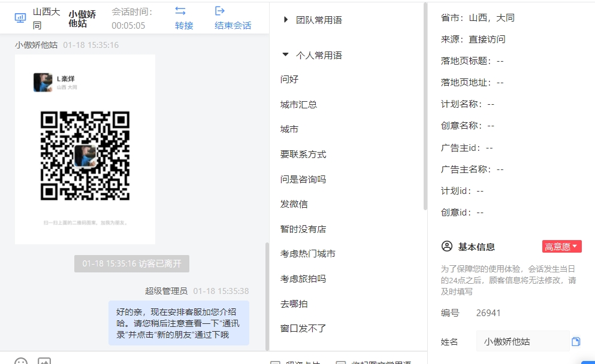Click the image upload icon below chat
This screenshot has height=364, width=595.
pyautogui.click(x=44, y=360)
